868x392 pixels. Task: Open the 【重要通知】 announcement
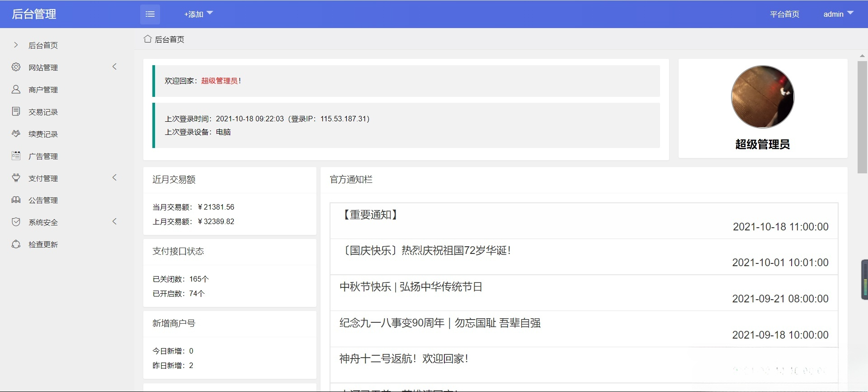(x=370, y=215)
